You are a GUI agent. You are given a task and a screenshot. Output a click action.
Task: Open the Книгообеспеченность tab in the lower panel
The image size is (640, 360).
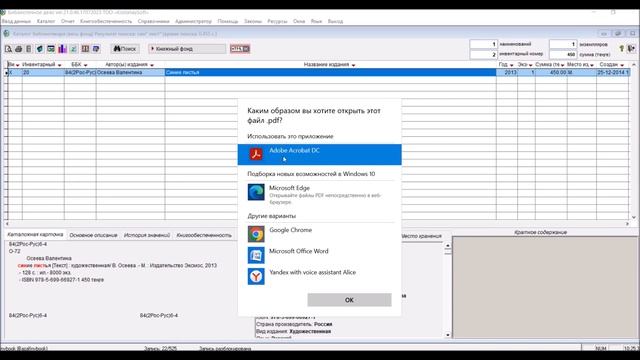(x=204, y=236)
